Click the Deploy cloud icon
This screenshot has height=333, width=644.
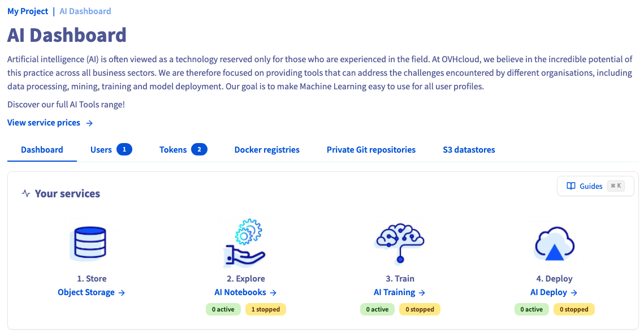click(x=555, y=244)
